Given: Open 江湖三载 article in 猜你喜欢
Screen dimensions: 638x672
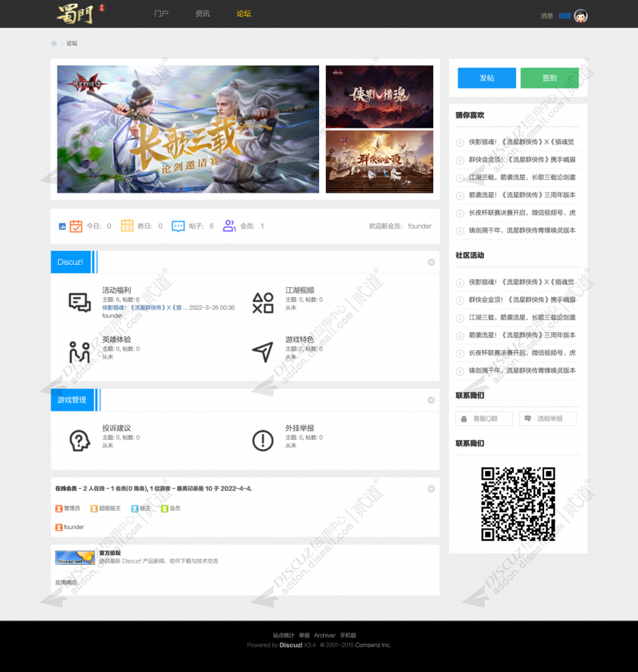Looking at the screenshot, I should (522, 177).
